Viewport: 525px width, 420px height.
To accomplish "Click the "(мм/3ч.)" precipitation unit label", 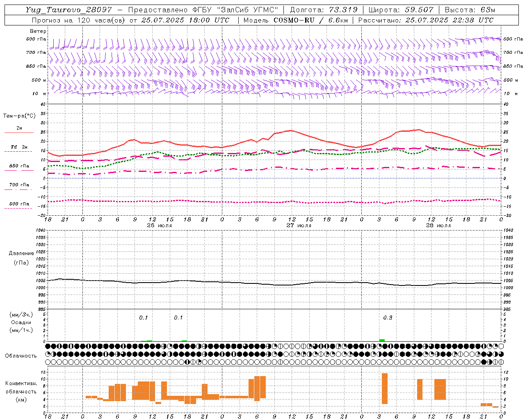I will (21, 315).
